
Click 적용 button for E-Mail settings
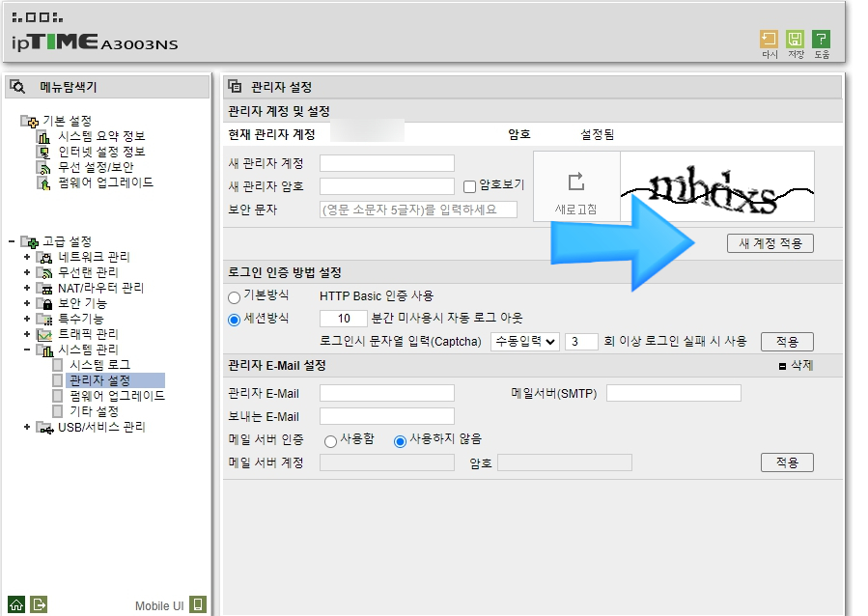click(x=787, y=462)
